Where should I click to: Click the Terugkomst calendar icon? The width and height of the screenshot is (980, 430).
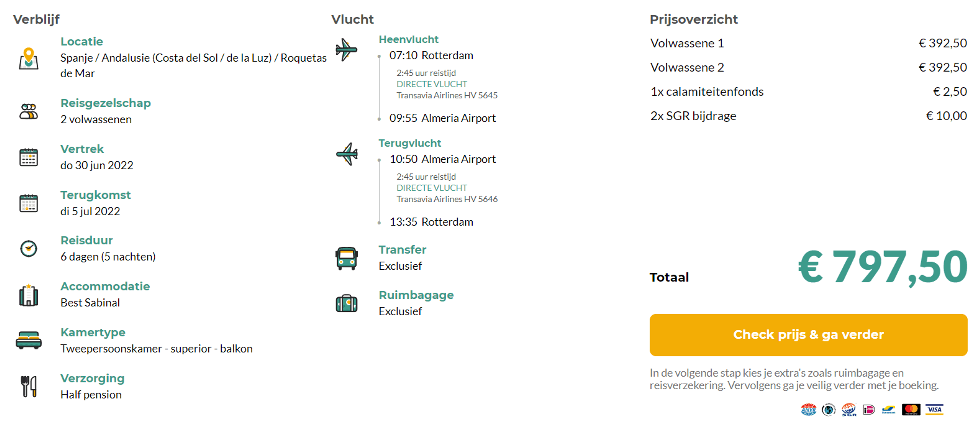coord(29,203)
